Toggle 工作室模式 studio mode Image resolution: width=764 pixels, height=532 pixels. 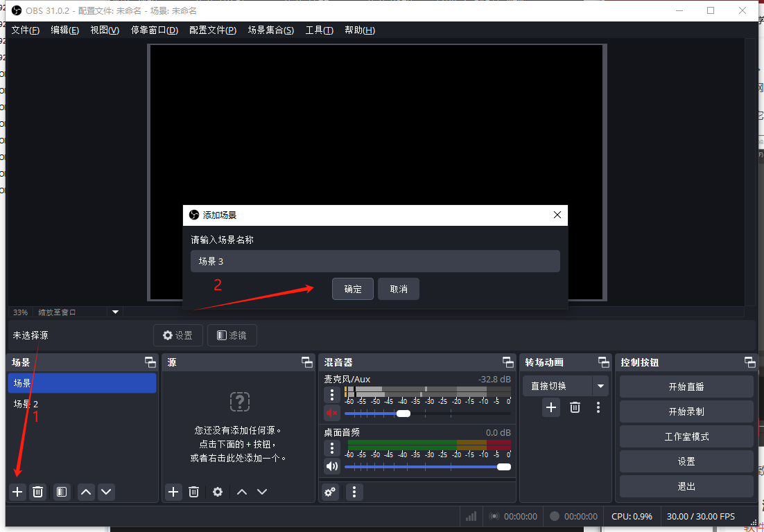click(686, 436)
